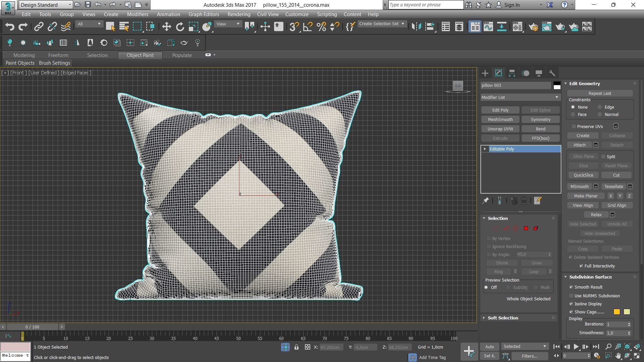The width and height of the screenshot is (644, 362).
Task: Click the object color swatch beside pillow 003
Action: pyautogui.click(x=557, y=85)
